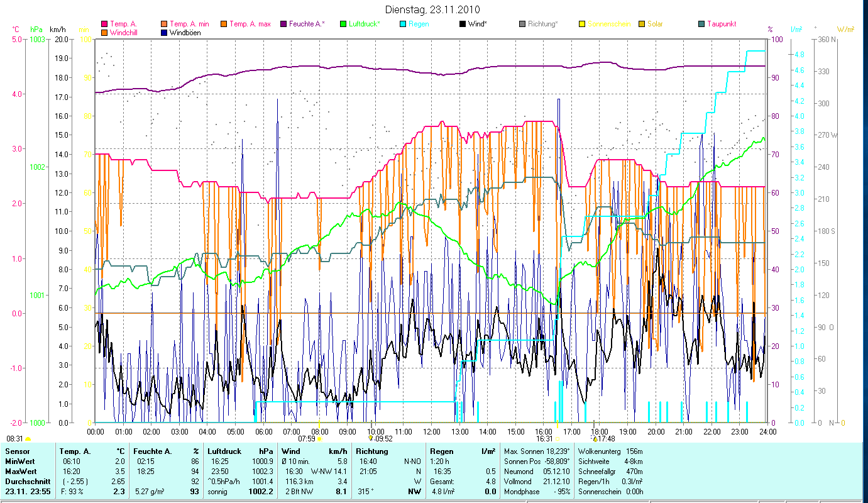Pick the Temp. A. max legend color square
This screenshot has height=503, width=868.
[x=223, y=24]
